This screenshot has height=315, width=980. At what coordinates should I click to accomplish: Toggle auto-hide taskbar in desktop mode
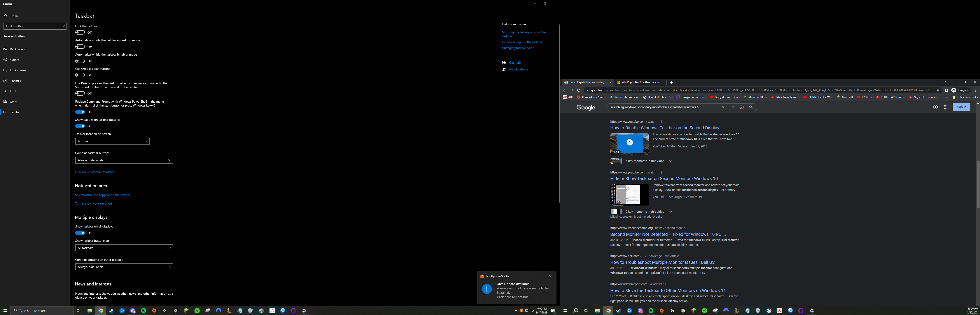pos(80,47)
